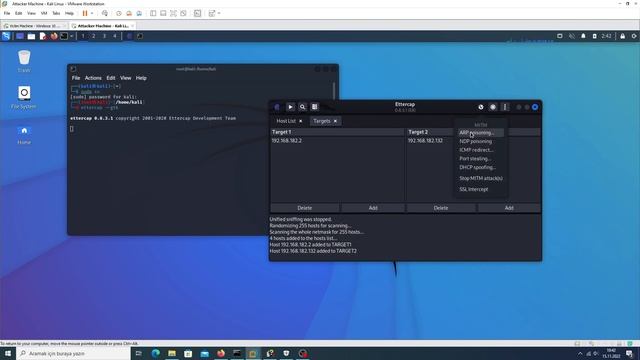Viewport: 640px width, 360px height.
Task: Click the Ettercap scan for hosts magnifier icon
Action: click(x=302, y=107)
